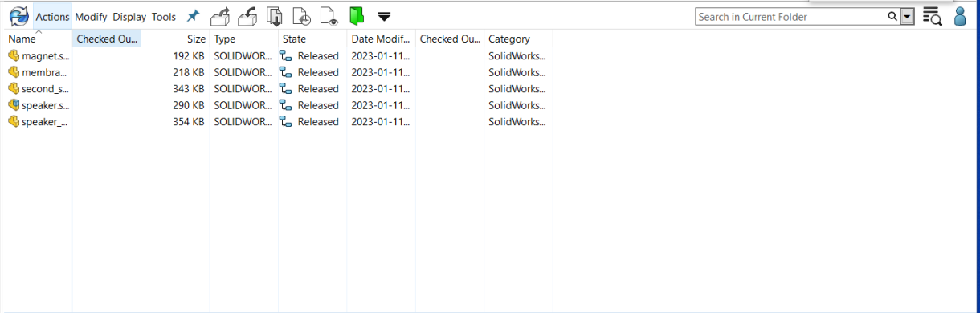The image size is (980, 313).
Task: Click state workflow icon in second_s... row
Action: click(285, 89)
